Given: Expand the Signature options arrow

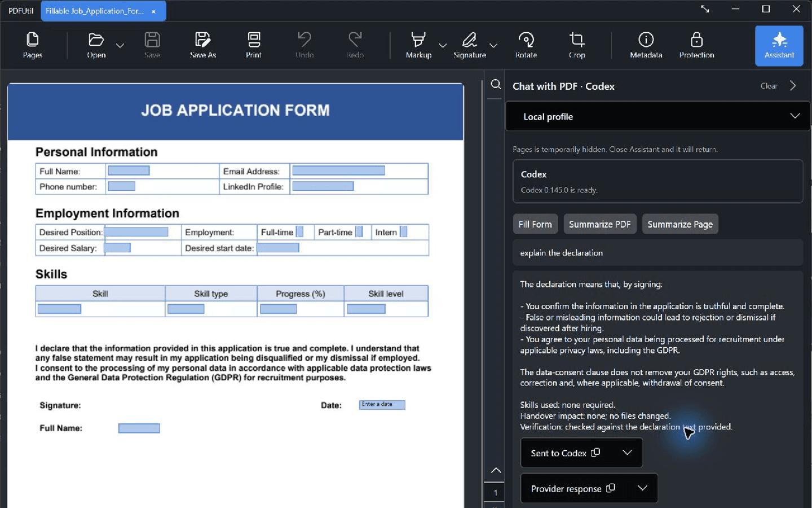Looking at the screenshot, I should 493,46.
